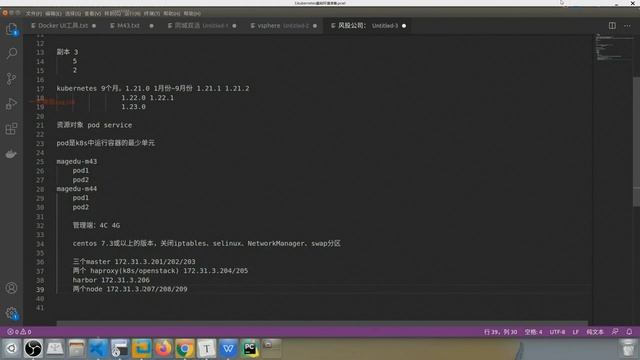
Task: Open the Trash icon in the dock
Action: click(628, 349)
